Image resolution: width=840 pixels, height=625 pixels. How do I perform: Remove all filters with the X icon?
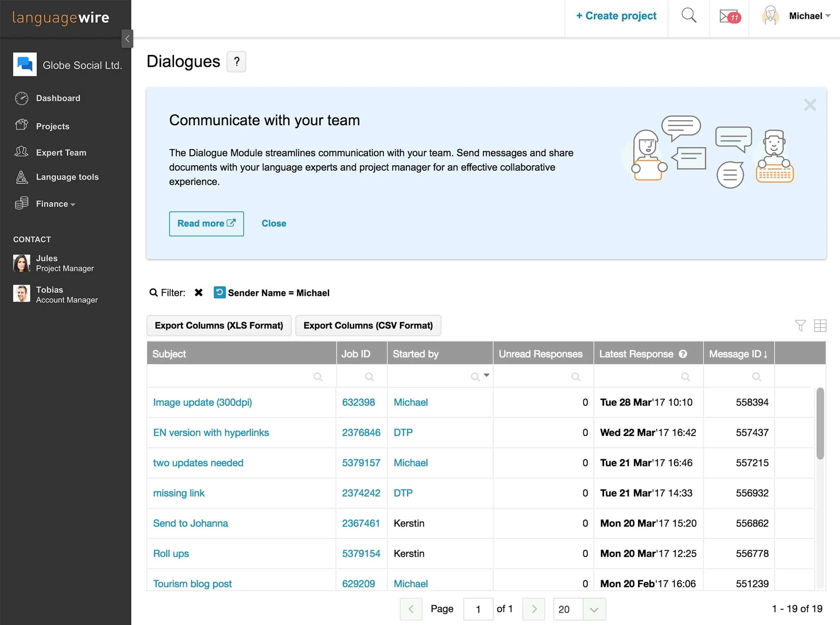[x=199, y=293]
